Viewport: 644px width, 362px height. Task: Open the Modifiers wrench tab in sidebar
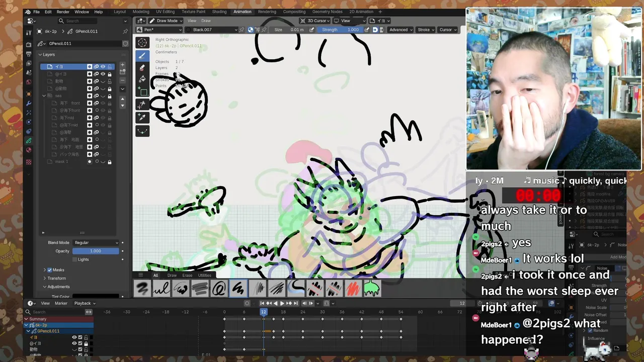click(29, 103)
